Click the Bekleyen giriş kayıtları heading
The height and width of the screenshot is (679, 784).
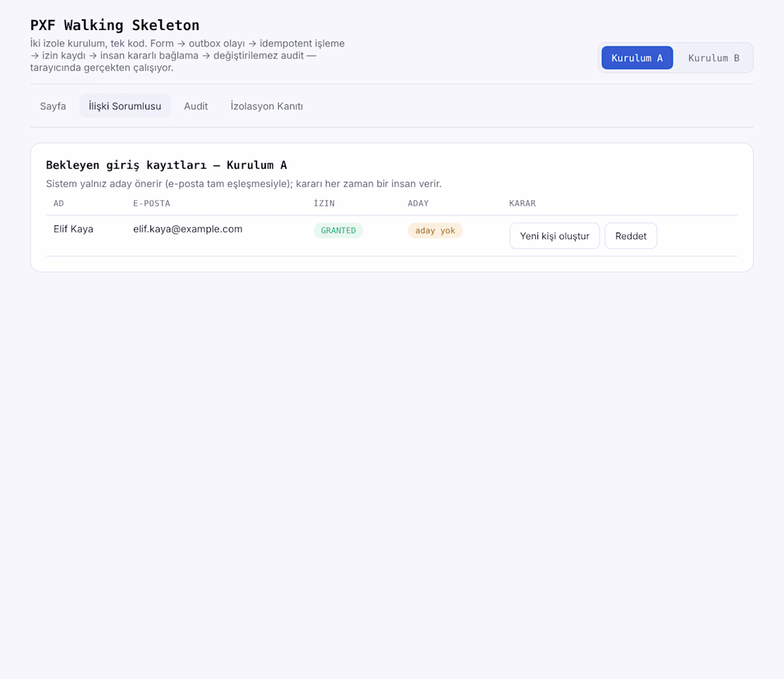tap(167, 165)
